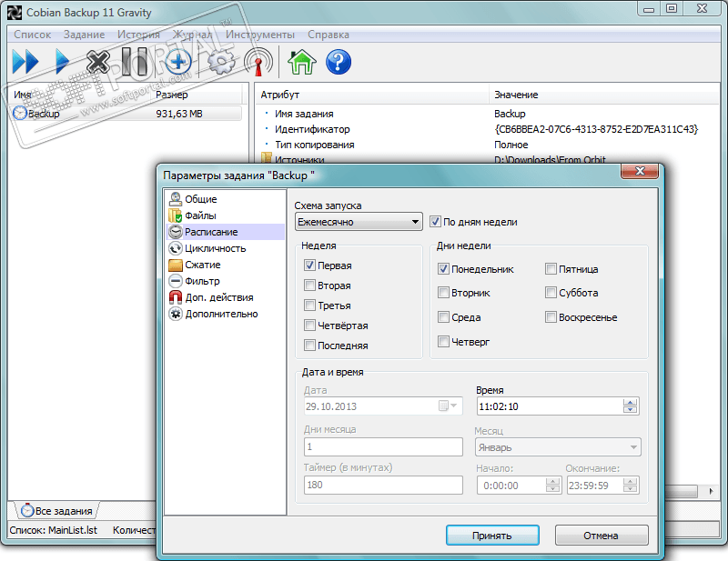Viewport: 728px width, 561px height.
Task: Uncheck the Первая week checkbox
Action: point(309,265)
